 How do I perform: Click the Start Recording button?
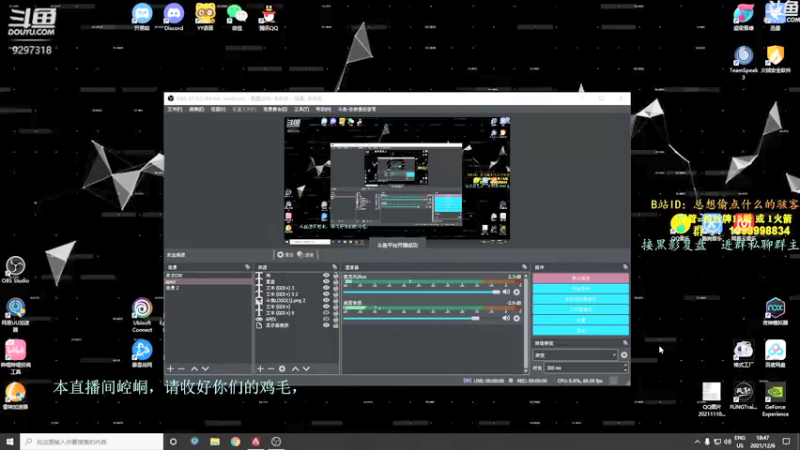tap(581, 289)
